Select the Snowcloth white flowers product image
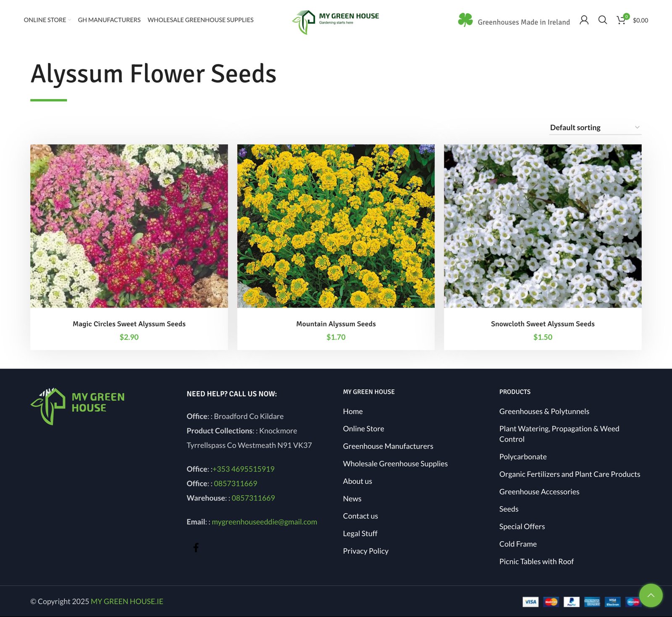This screenshot has height=617, width=672. point(542,226)
